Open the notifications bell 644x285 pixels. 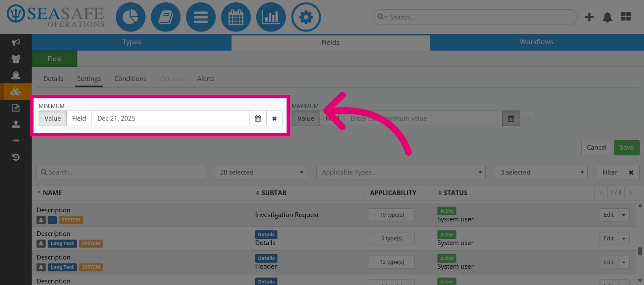[607, 17]
